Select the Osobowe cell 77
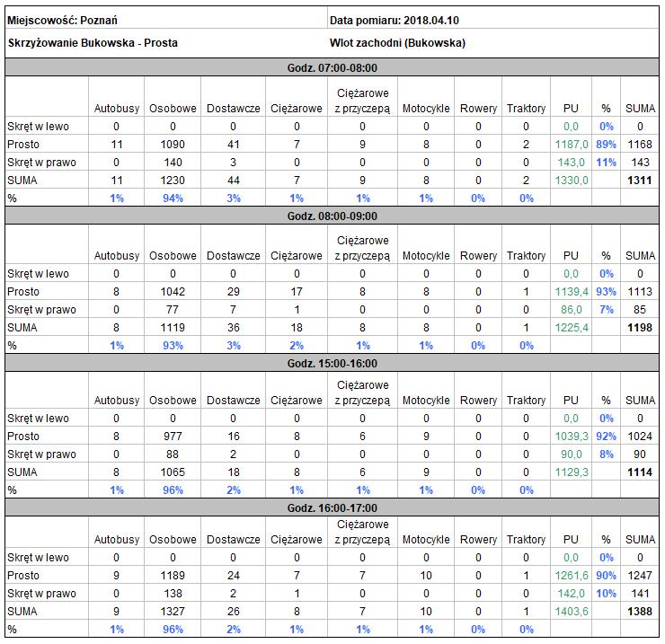This screenshot has width=665, height=644. coord(173,310)
